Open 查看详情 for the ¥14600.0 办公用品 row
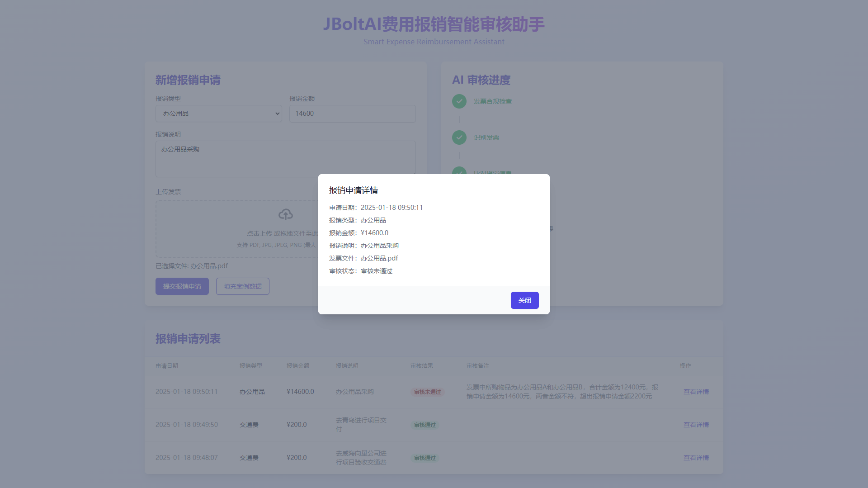Screen dimensions: 868x488 tap(696, 392)
